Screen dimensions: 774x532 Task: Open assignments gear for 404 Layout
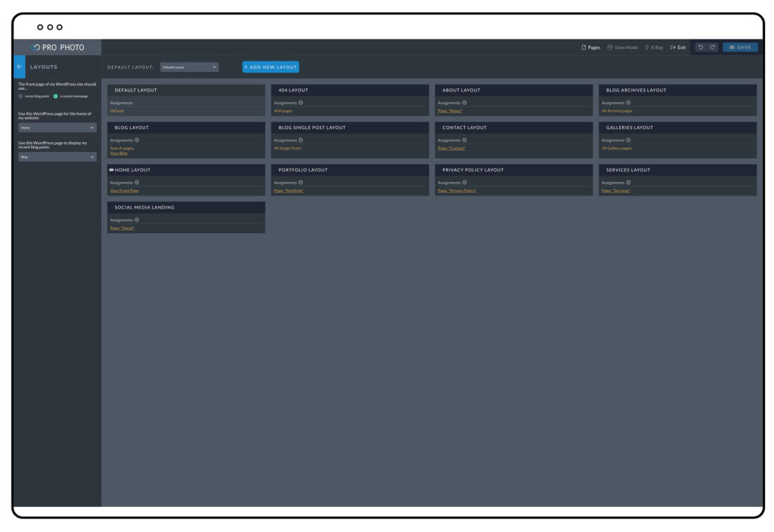pos(301,103)
